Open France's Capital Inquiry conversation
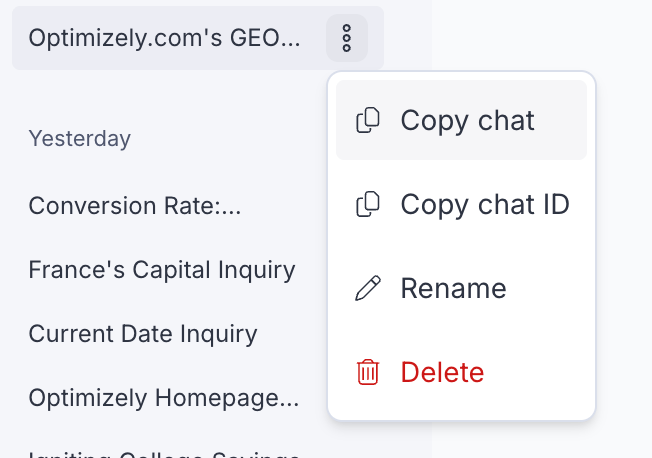This screenshot has width=652, height=458. [162, 270]
